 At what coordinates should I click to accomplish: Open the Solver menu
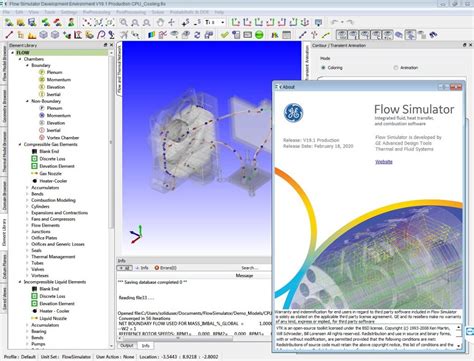coord(158,12)
